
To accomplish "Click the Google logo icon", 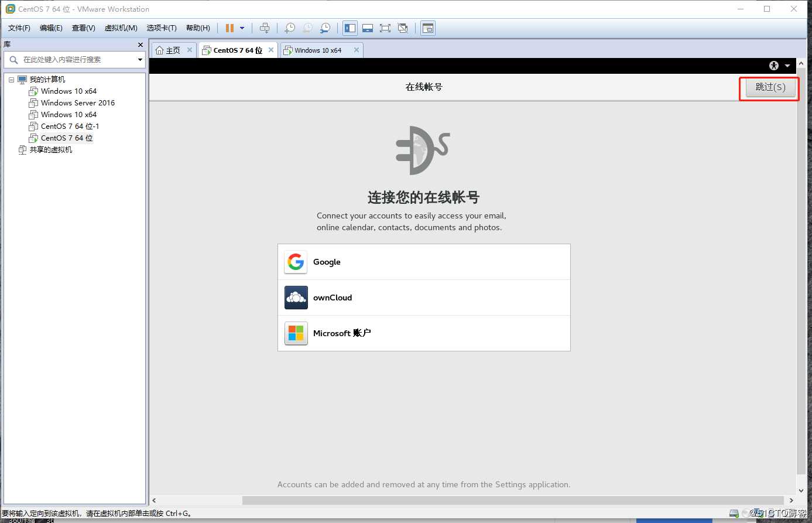I will [x=296, y=262].
